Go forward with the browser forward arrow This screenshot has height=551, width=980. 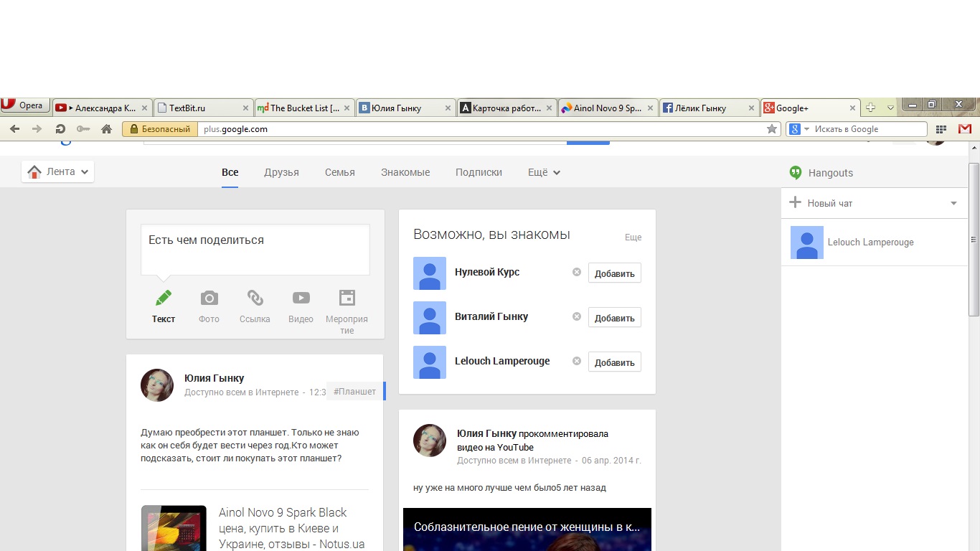click(x=37, y=129)
